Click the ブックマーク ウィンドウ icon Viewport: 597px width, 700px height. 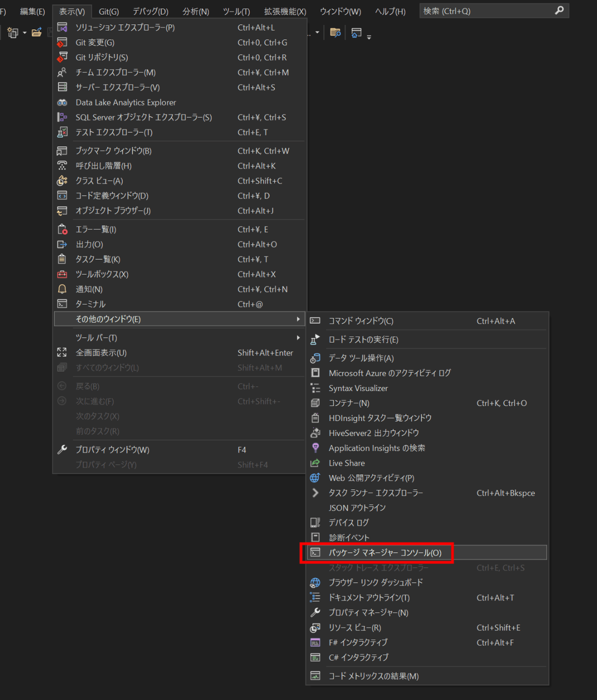62,150
